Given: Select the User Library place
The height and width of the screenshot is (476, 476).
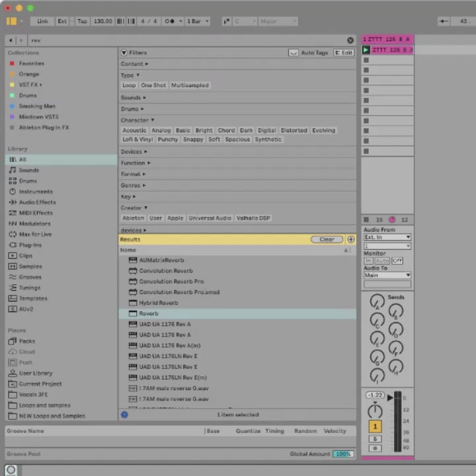Looking at the screenshot, I should pyautogui.click(x=35, y=373).
